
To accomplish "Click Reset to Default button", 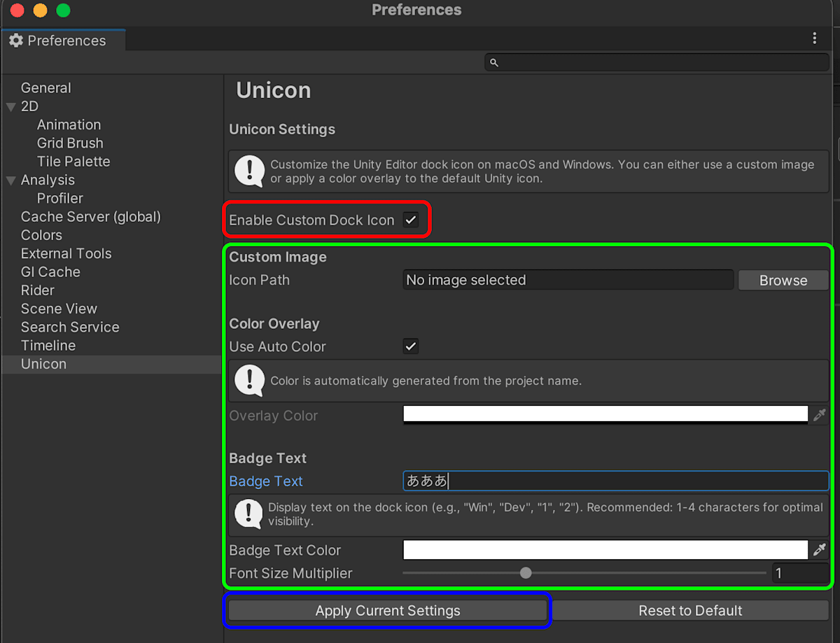I will (x=690, y=610).
